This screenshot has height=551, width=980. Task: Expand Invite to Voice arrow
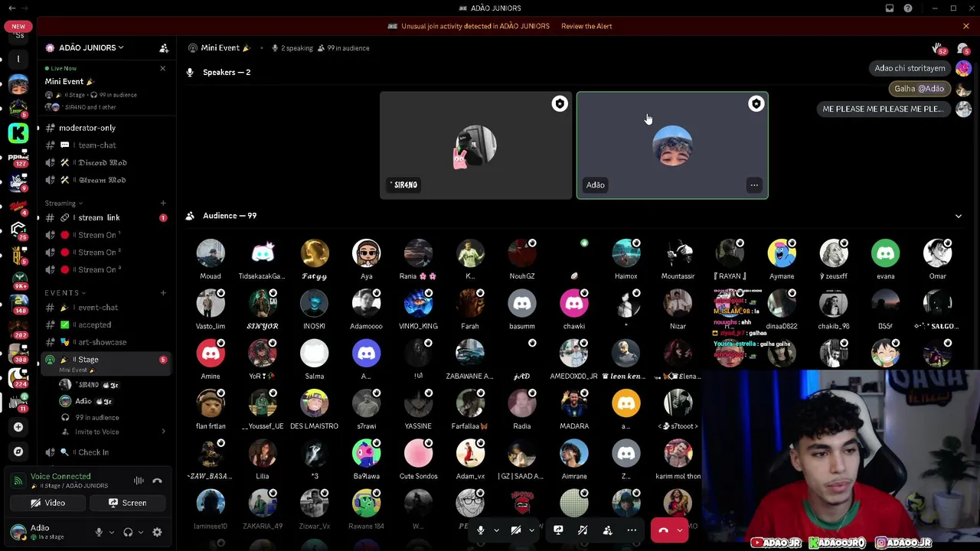click(x=163, y=432)
